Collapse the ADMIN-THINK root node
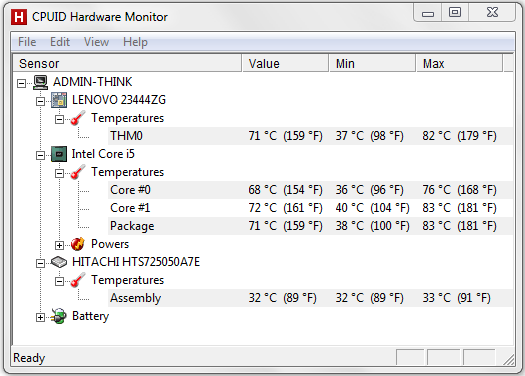This screenshot has width=525, height=376. [x=21, y=83]
